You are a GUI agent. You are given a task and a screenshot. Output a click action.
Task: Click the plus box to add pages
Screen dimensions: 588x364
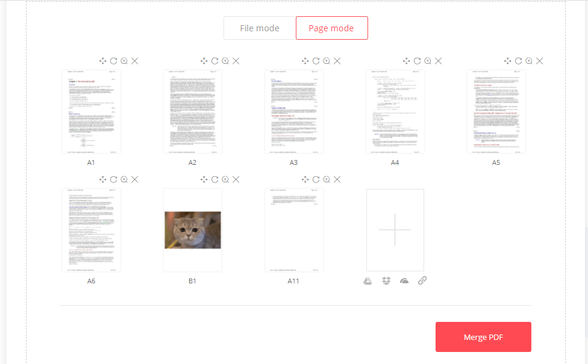point(395,230)
